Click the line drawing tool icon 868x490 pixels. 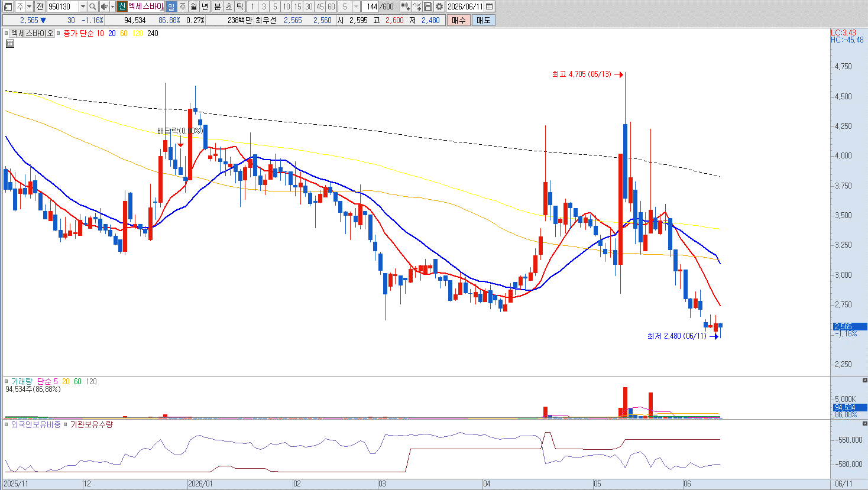417,7
